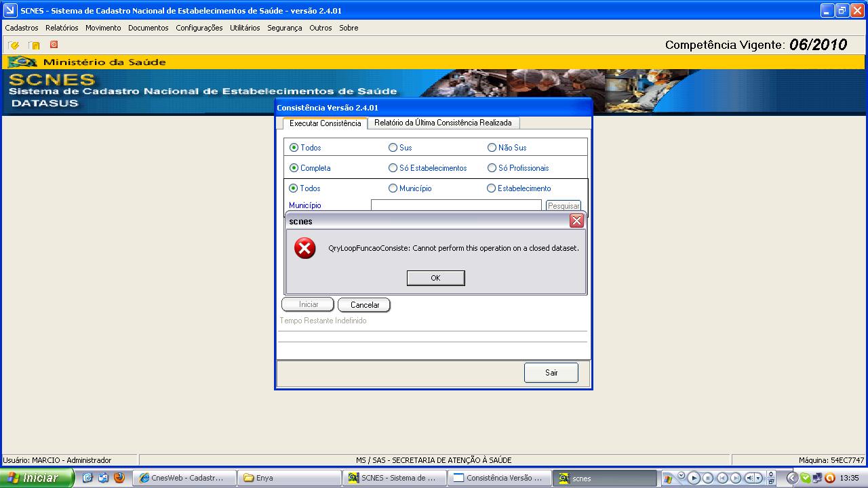Click green checkmark tray icon
Viewport: 868px width, 488px height.
tap(806, 478)
